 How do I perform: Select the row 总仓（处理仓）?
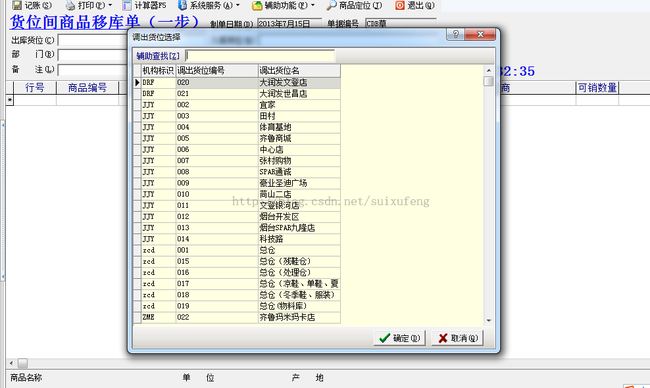pyautogui.click(x=237, y=273)
